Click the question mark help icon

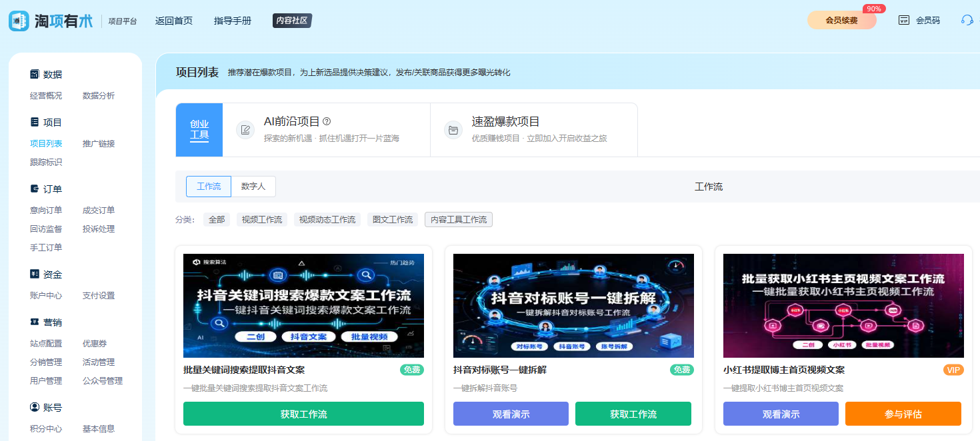(x=327, y=122)
